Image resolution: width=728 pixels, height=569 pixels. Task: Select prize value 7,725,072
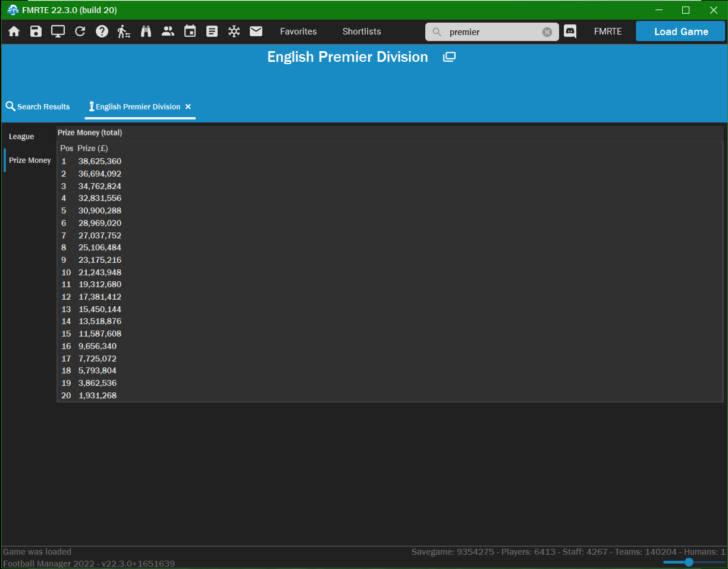[98, 359]
